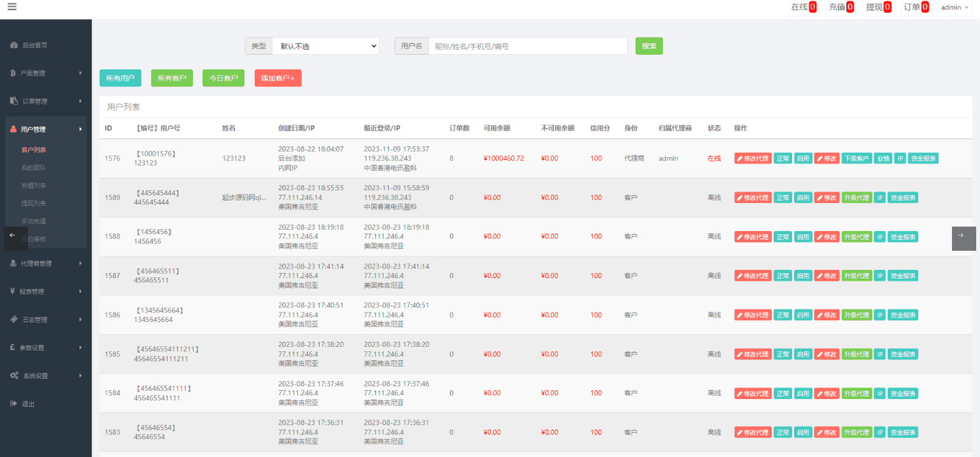Click the 用户名 search input field
The image size is (980, 457).
pos(527,46)
